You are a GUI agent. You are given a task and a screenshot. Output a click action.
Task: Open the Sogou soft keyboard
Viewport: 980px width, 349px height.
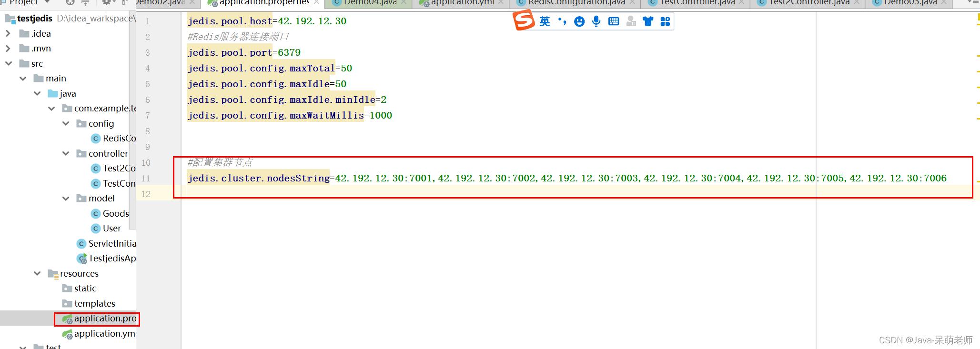click(614, 21)
